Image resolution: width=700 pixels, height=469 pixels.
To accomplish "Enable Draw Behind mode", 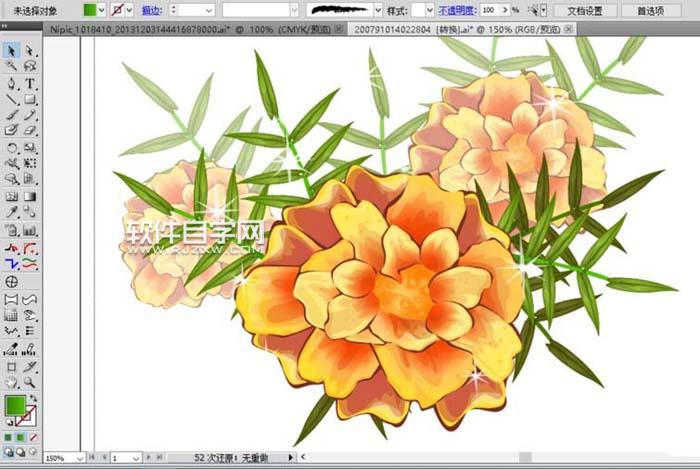I will click(x=21, y=452).
